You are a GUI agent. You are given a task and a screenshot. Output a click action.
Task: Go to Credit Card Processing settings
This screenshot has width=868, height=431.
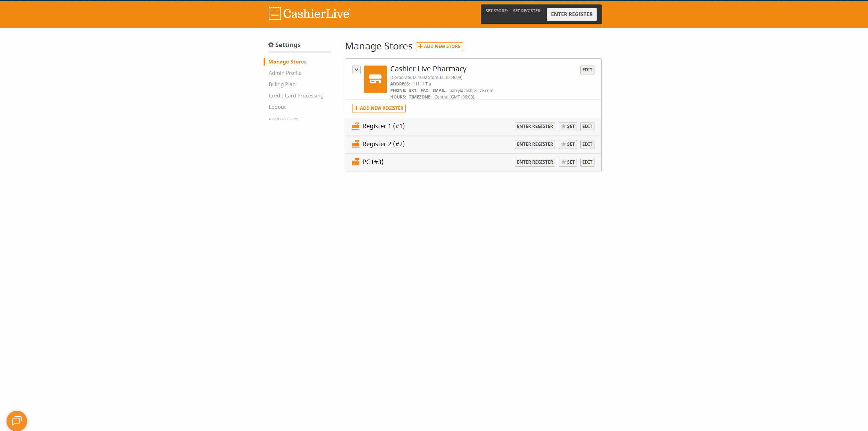pos(296,96)
